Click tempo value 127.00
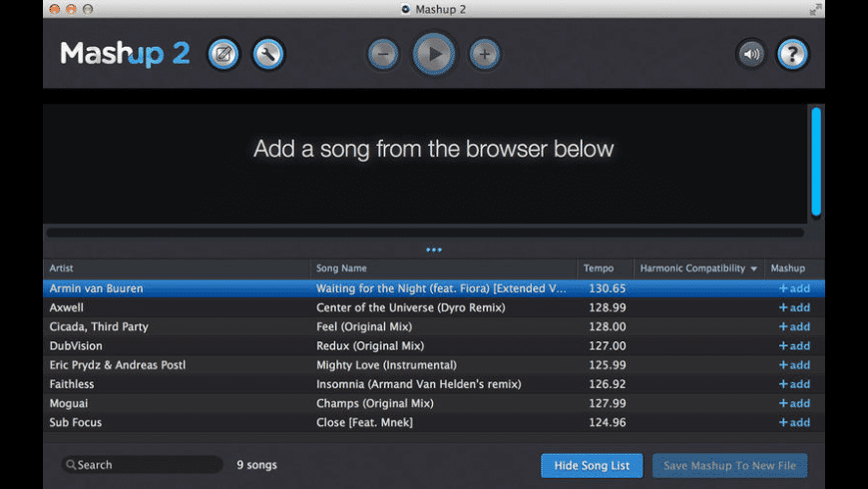The width and height of the screenshot is (868, 489). tap(608, 346)
